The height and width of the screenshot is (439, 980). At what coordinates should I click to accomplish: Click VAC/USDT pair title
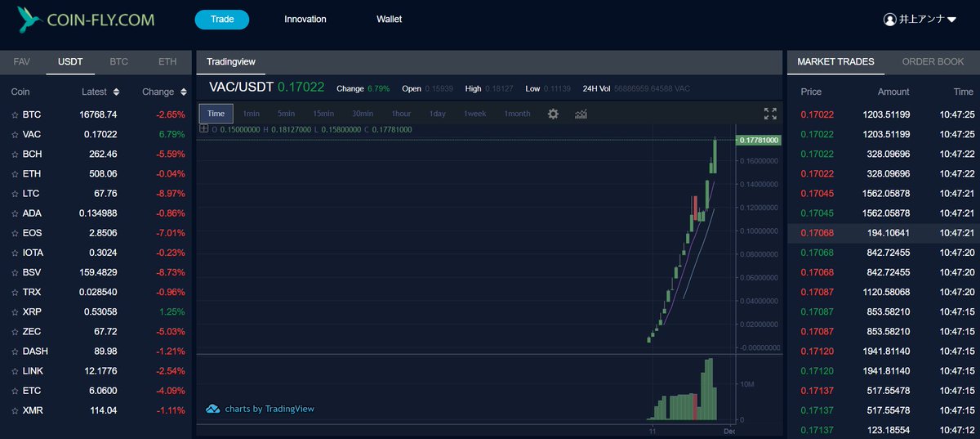click(240, 87)
